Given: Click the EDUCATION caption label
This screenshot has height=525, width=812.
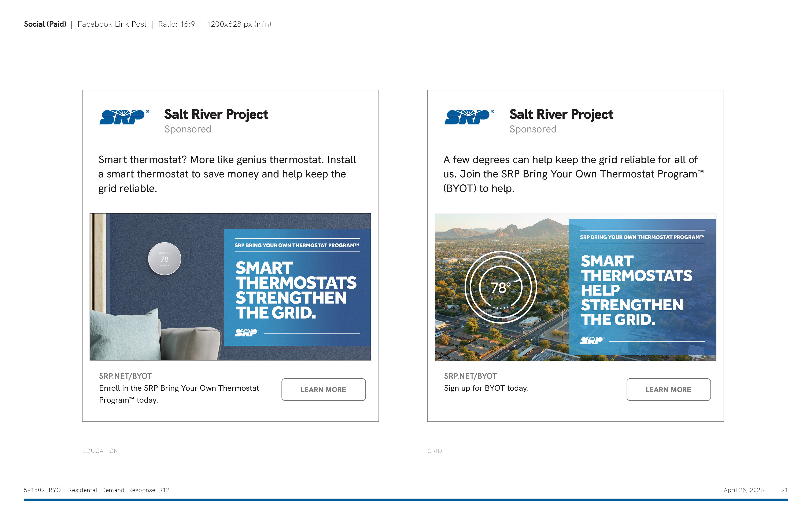Looking at the screenshot, I should coord(100,451).
